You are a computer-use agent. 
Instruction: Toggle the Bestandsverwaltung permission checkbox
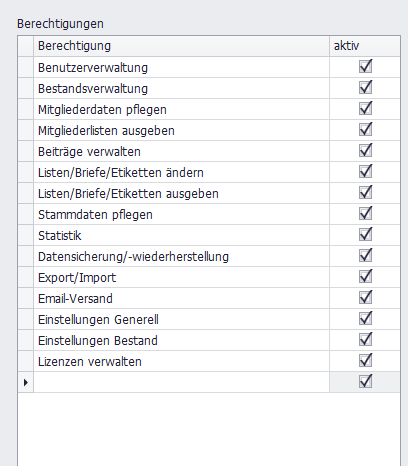pos(365,88)
